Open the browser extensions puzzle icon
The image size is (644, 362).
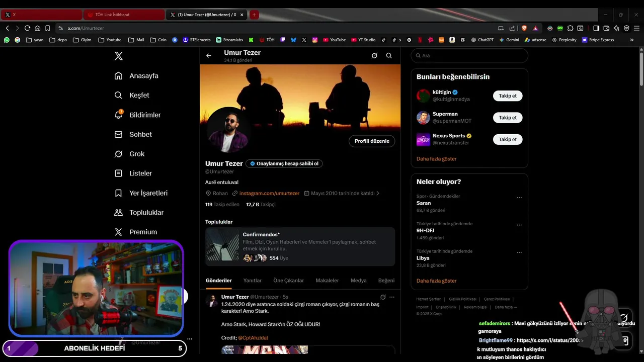tap(570, 28)
